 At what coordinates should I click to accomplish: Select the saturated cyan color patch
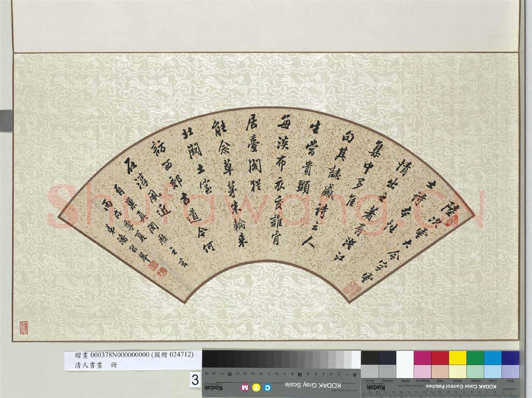click(x=493, y=357)
